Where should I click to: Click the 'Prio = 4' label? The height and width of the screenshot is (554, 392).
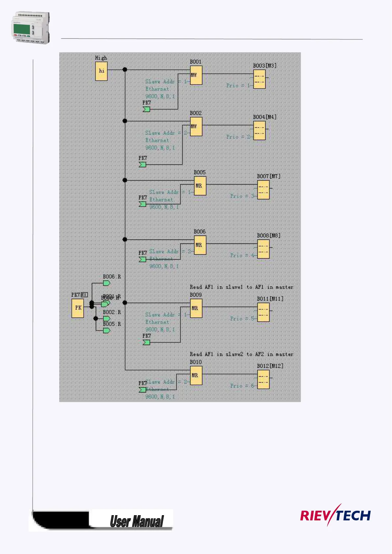click(242, 255)
